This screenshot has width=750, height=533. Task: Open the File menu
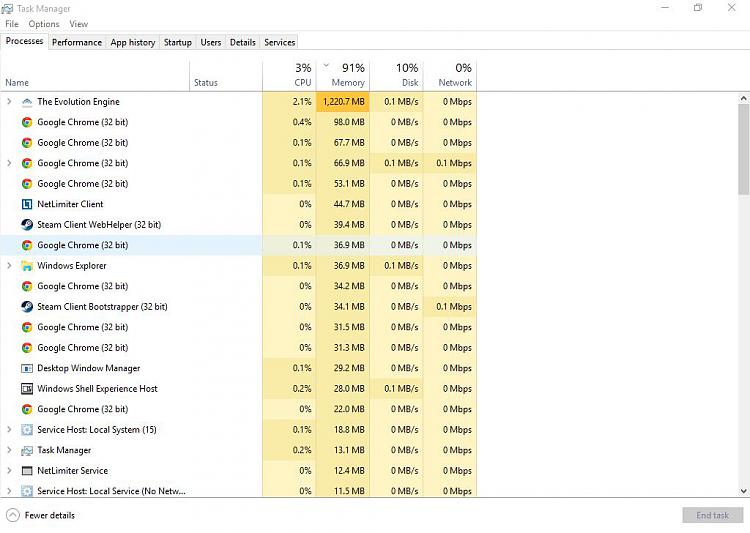pyautogui.click(x=12, y=24)
